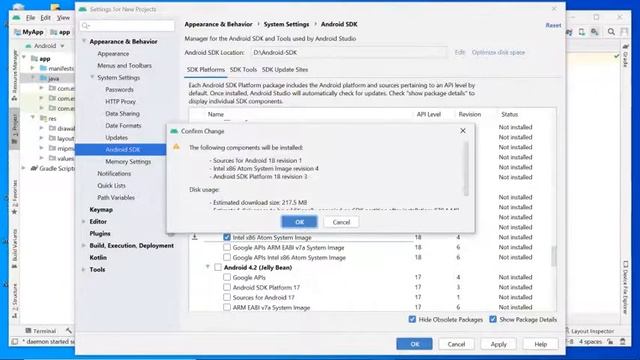Open the Gradle side panel
This screenshot has width=640, height=360.
[625, 56]
